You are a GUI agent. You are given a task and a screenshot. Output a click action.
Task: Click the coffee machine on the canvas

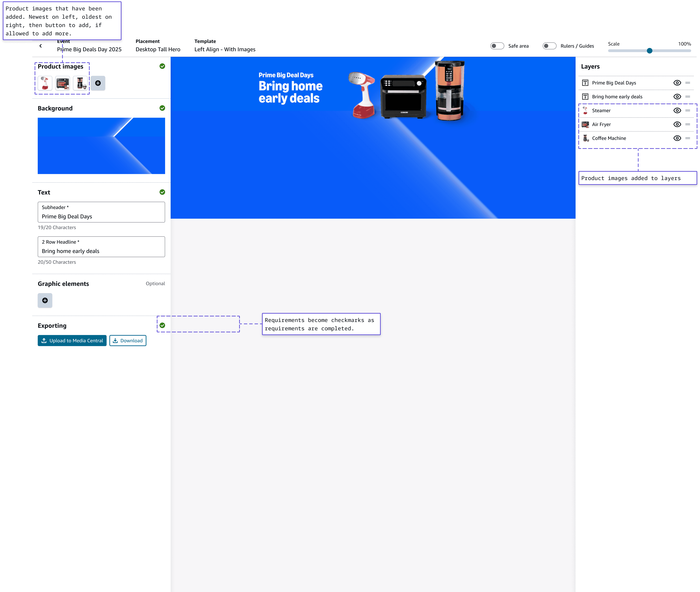450,91
